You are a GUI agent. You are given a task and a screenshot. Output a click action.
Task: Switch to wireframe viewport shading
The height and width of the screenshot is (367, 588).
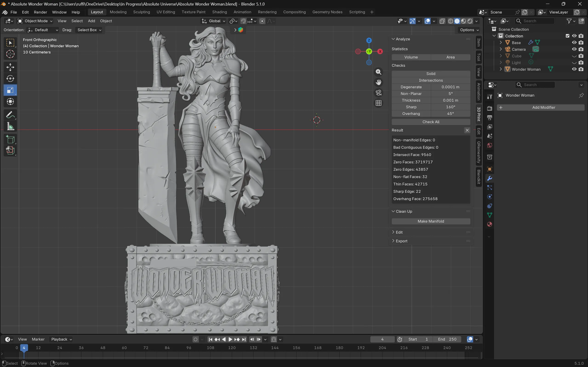[450, 21]
